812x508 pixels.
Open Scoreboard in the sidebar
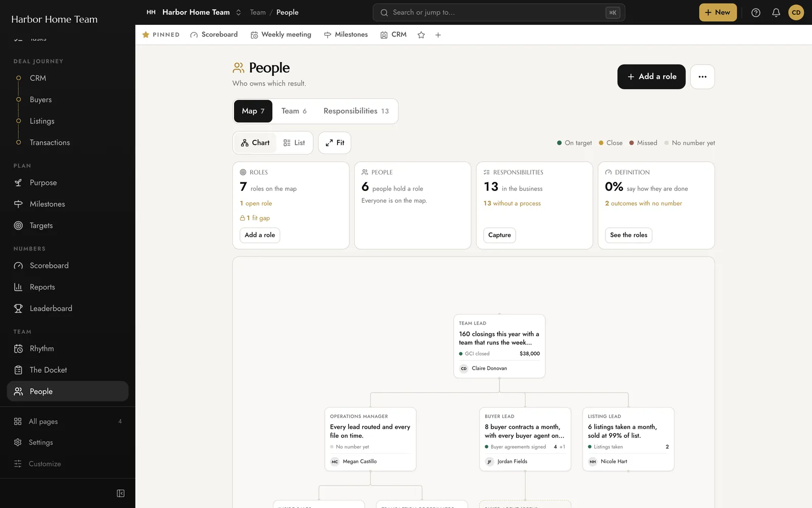(67, 266)
